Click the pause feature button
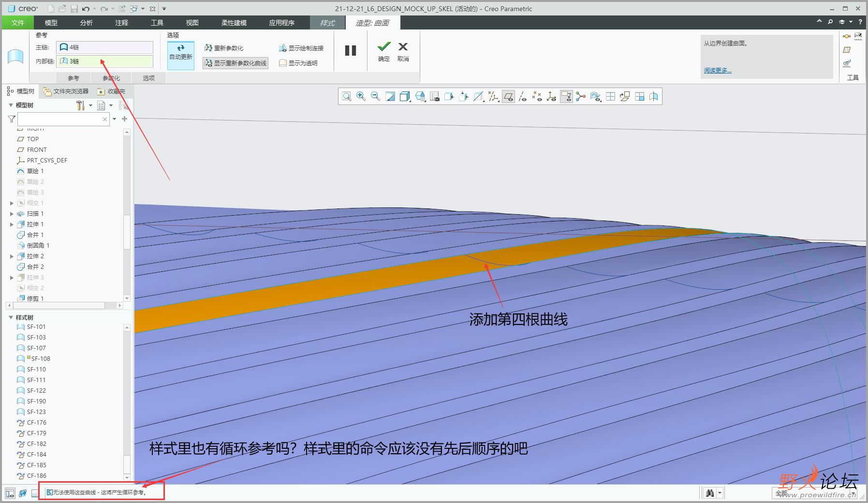The height and width of the screenshot is (503, 868). tap(351, 50)
